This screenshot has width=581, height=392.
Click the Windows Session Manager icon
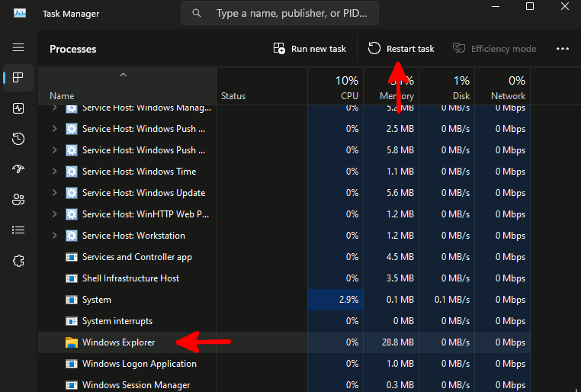72,385
